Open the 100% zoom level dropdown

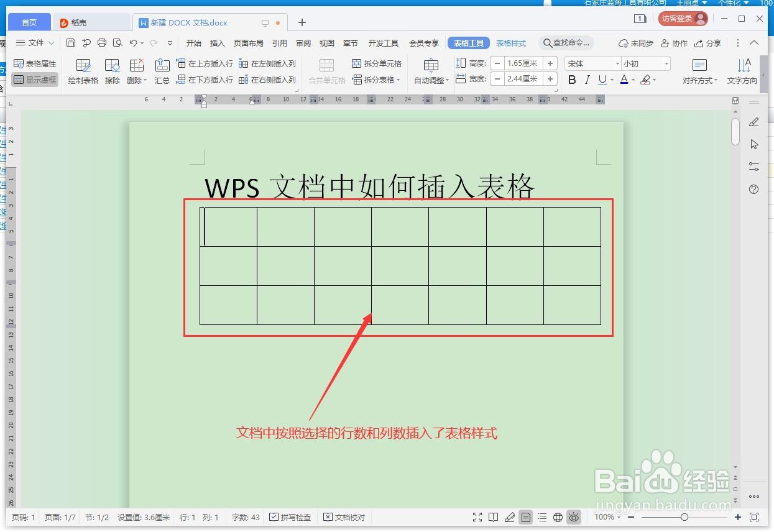[607, 517]
